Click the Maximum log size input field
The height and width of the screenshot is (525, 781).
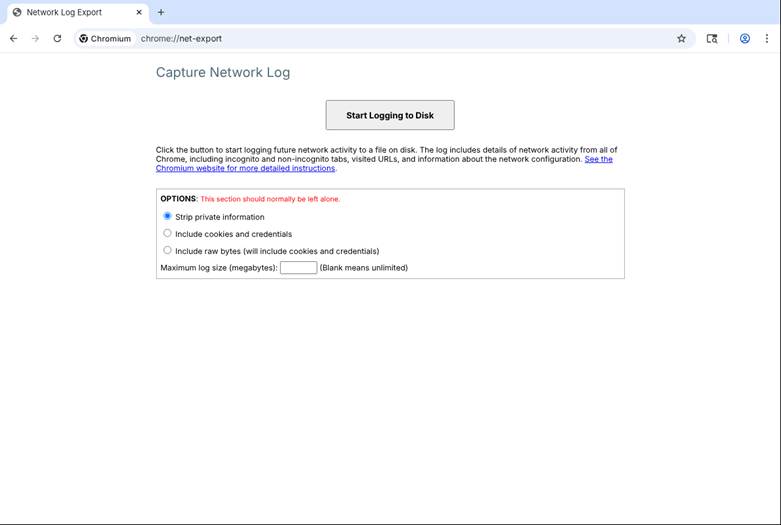[298, 267]
